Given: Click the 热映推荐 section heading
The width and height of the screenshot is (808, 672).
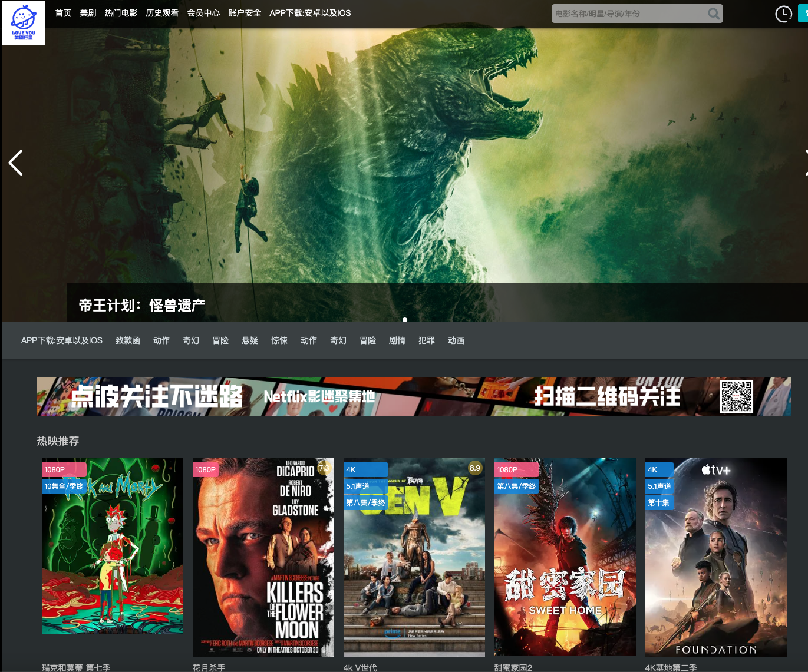Looking at the screenshot, I should [58, 441].
